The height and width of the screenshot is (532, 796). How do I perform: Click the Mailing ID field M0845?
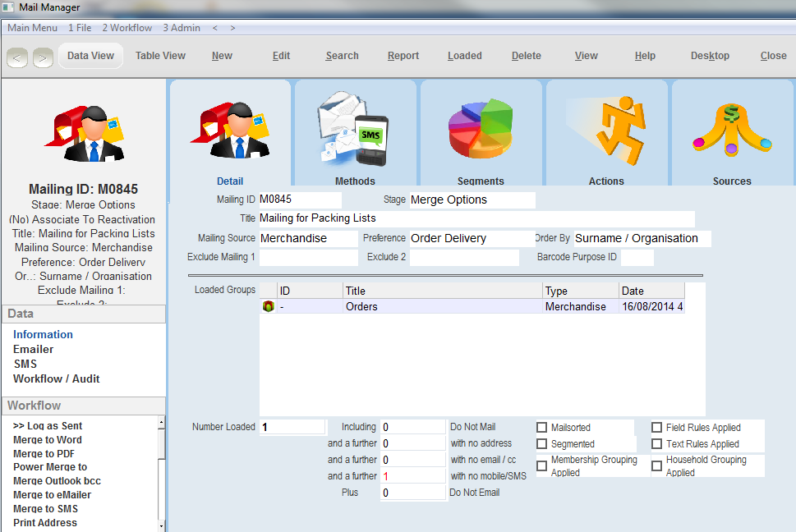[300, 199]
